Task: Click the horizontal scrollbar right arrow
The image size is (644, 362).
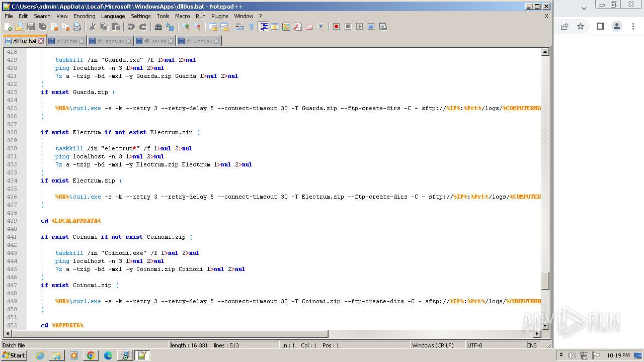Action: (x=537, y=333)
